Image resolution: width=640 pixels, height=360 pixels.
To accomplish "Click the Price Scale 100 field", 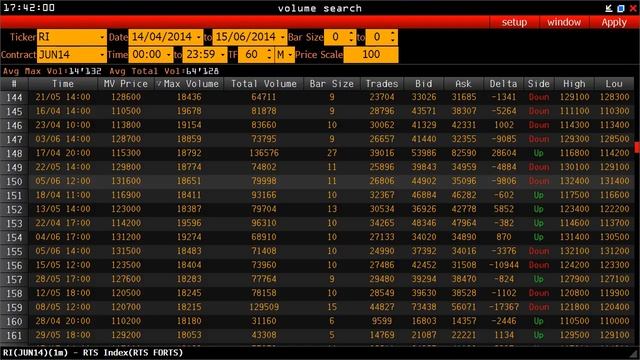I will pos(371,55).
